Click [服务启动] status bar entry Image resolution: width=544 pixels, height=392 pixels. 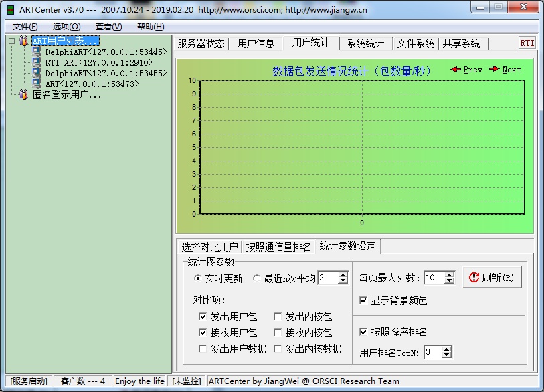point(29,381)
